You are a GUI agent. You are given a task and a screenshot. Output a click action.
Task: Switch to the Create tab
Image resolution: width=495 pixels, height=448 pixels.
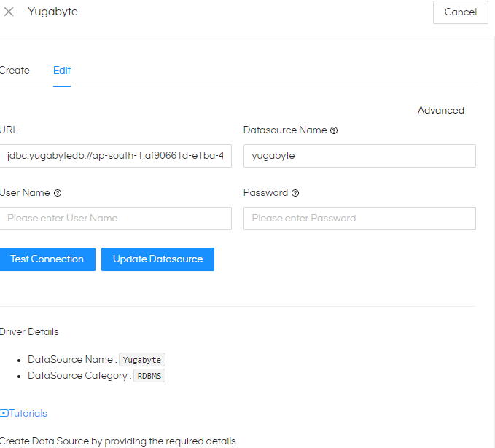click(15, 71)
